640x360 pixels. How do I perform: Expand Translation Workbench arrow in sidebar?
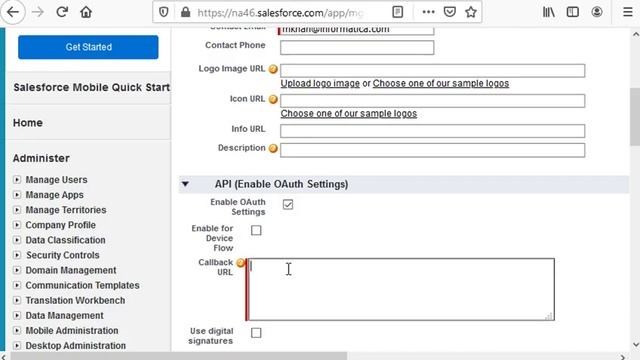pos(17,300)
